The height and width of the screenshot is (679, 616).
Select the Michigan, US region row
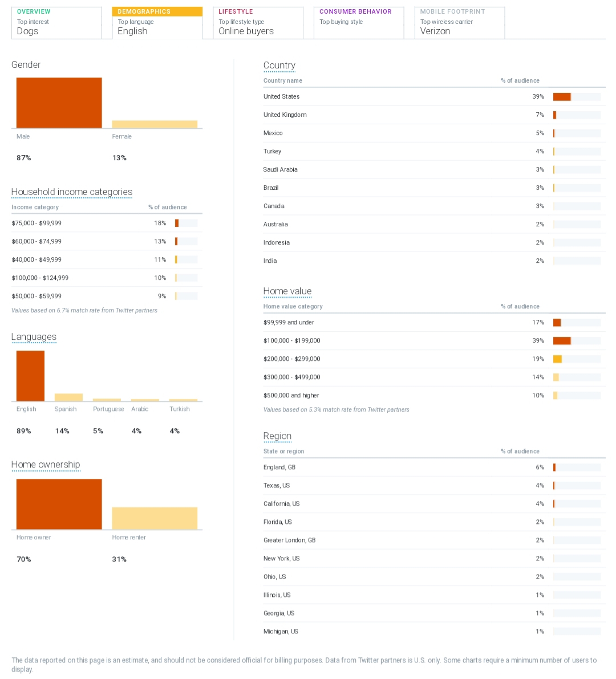pos(434,631)
